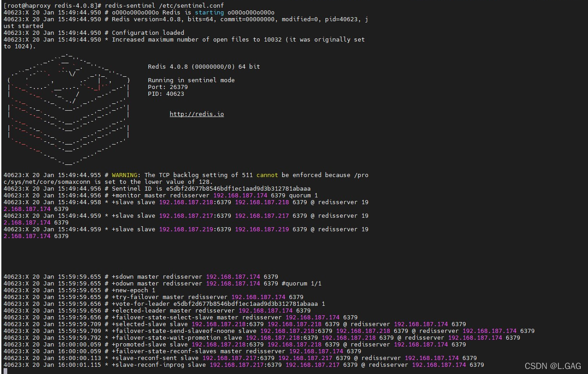
Task: Click the terminal cursor block below the log
Action: click(5, 371)
